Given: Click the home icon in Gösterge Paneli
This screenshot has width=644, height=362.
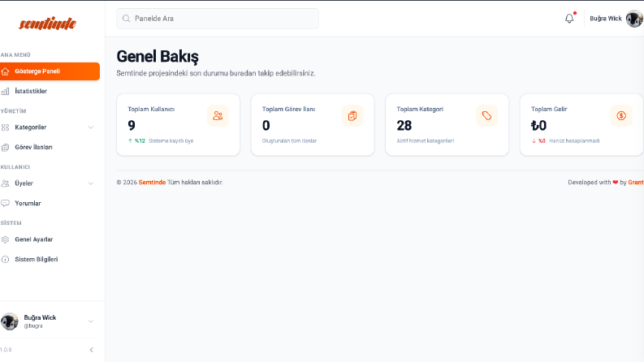Looking at the screenshot, I should (6, 71).
